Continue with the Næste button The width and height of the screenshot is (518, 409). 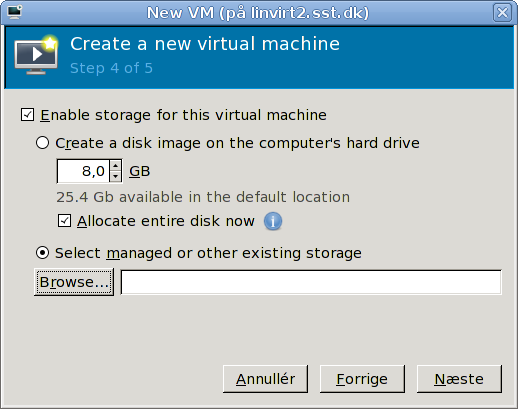[459, 379]
